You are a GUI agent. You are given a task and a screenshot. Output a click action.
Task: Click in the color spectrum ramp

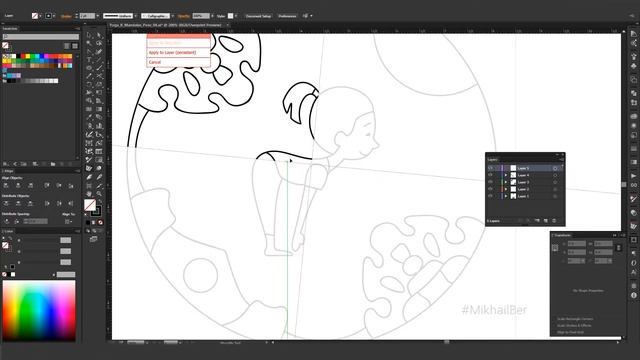click(x=39, y=311)
